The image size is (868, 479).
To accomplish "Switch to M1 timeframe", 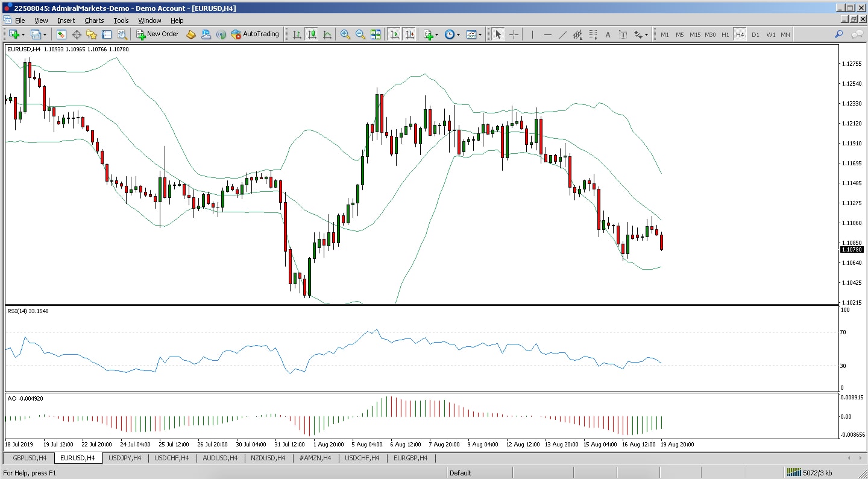I will (664, 34).
